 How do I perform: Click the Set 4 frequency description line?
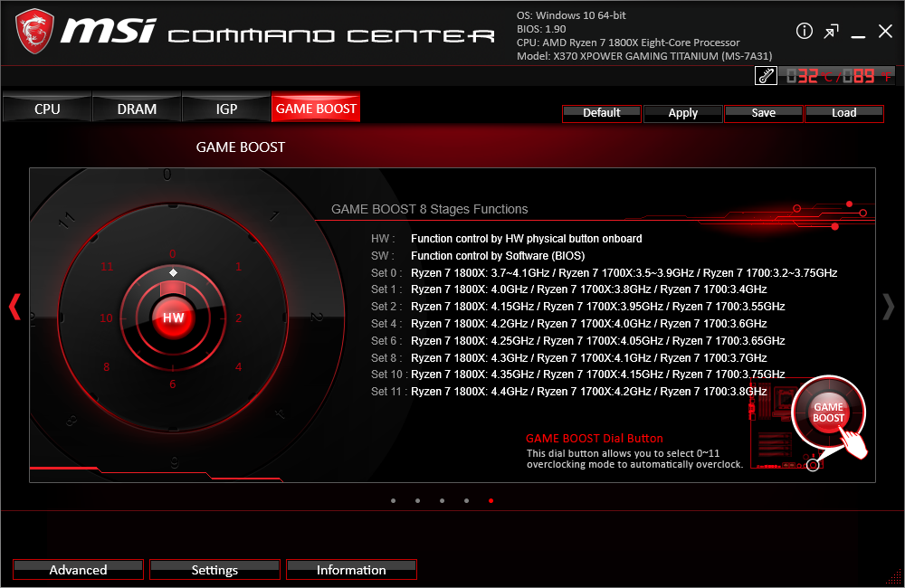569,324
